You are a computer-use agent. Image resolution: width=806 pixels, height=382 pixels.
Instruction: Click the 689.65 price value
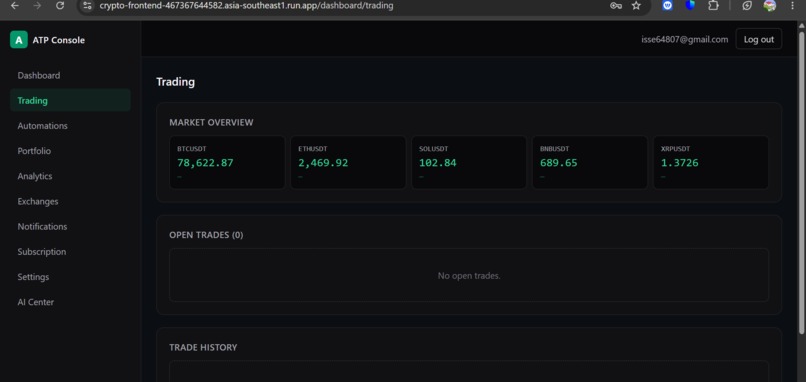point(559,163)
